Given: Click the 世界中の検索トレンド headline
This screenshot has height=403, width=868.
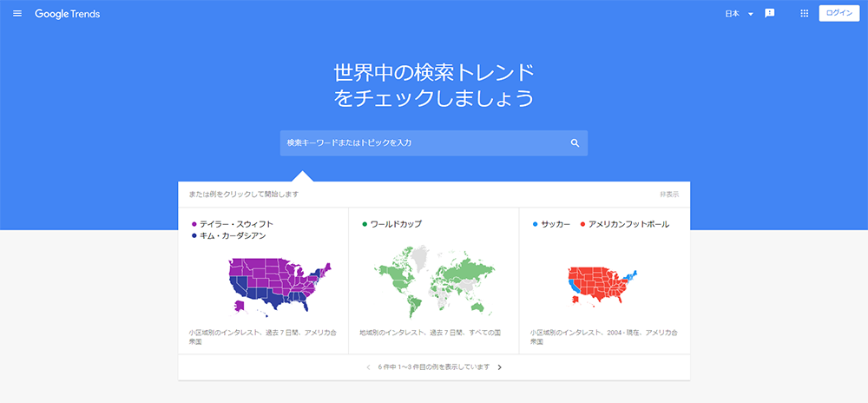Looking at the screenshot, I should [434, 72].
